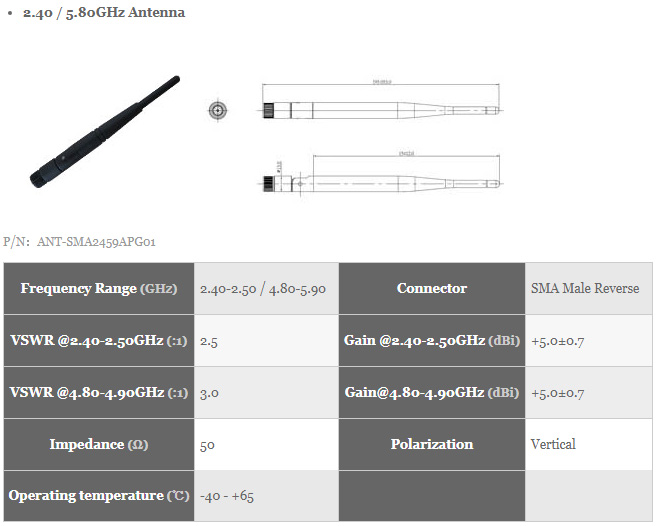Click the part number ANT-SMA2459APG01
Viewport: 660px width, 526px height.
coord(96,242)
